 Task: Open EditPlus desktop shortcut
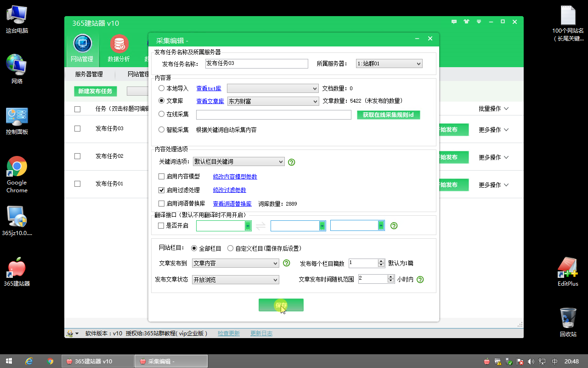point(568,272)
